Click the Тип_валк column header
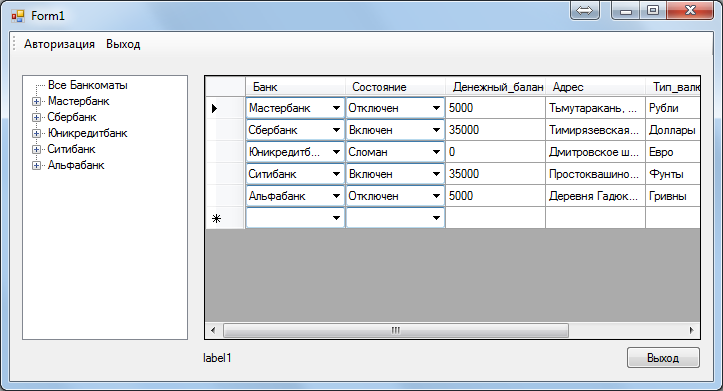723x391 pixels. click(x=673, y=87)
